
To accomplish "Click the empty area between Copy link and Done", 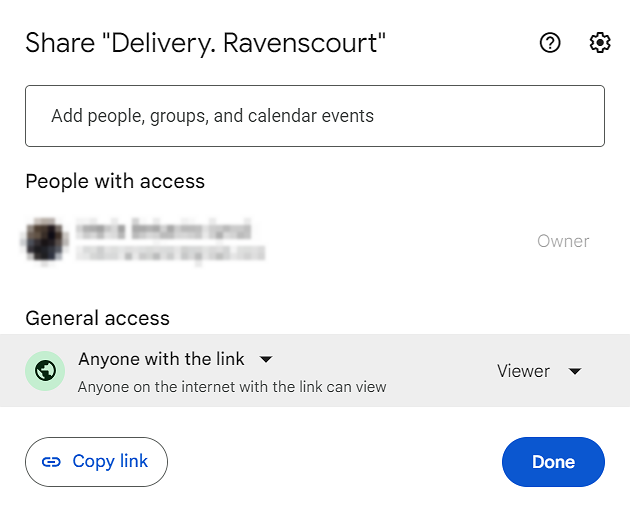I will pyautogui.click(x=335, y=462).
